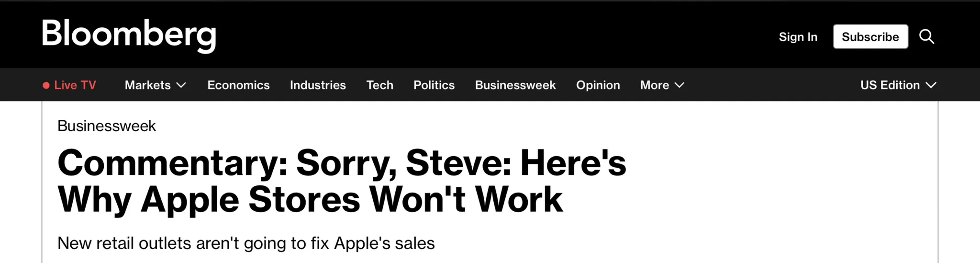The image size is (980, 263).
Task: Open the Industries section
Action: tap(318, 85)
